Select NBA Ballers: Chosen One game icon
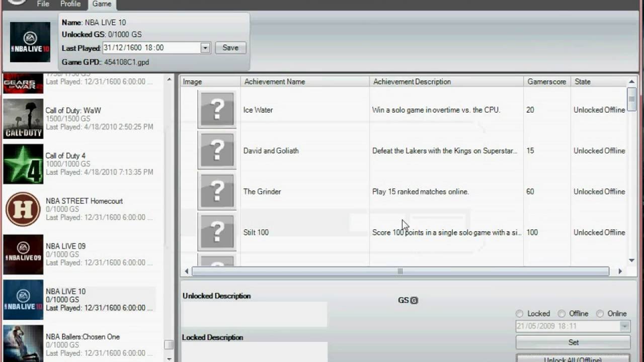The height and width of the screenshot is (362, 644). tap(23, 343)
